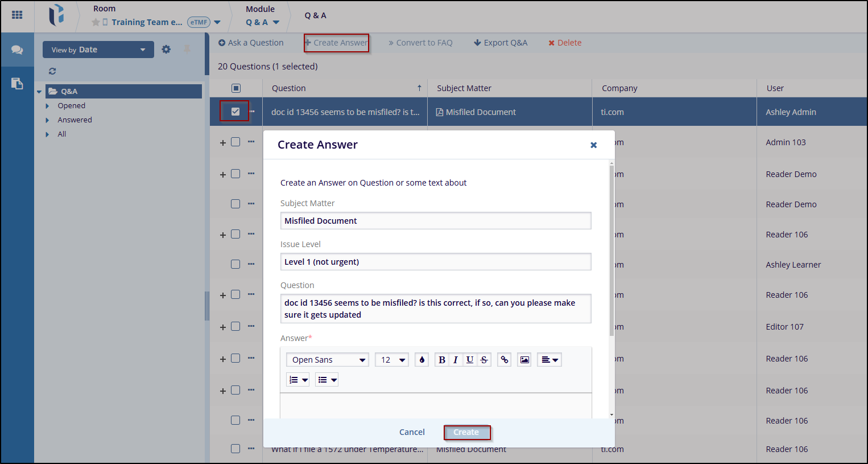Expand the Opened tree node
The width and height of the screenshot is (868, 464).
pos(47,106)
